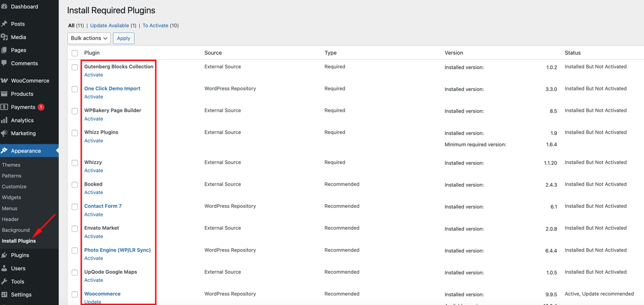The image size is (644, 305).
Task: Click the Version column header
Action: click(x=454, y=53)
